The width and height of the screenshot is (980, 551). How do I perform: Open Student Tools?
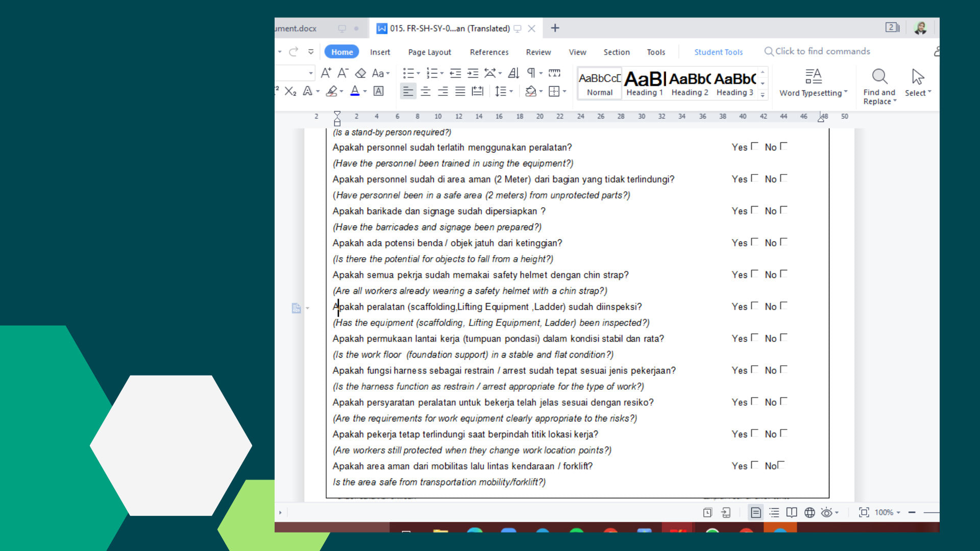[x=718, y=52]
